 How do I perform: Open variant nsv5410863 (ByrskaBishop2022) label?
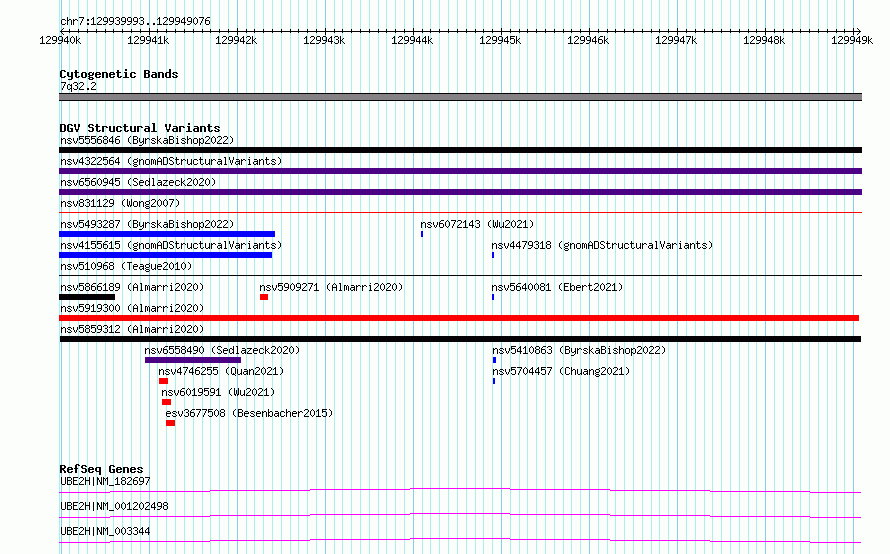pyautogui.click(x=579, y=350)
